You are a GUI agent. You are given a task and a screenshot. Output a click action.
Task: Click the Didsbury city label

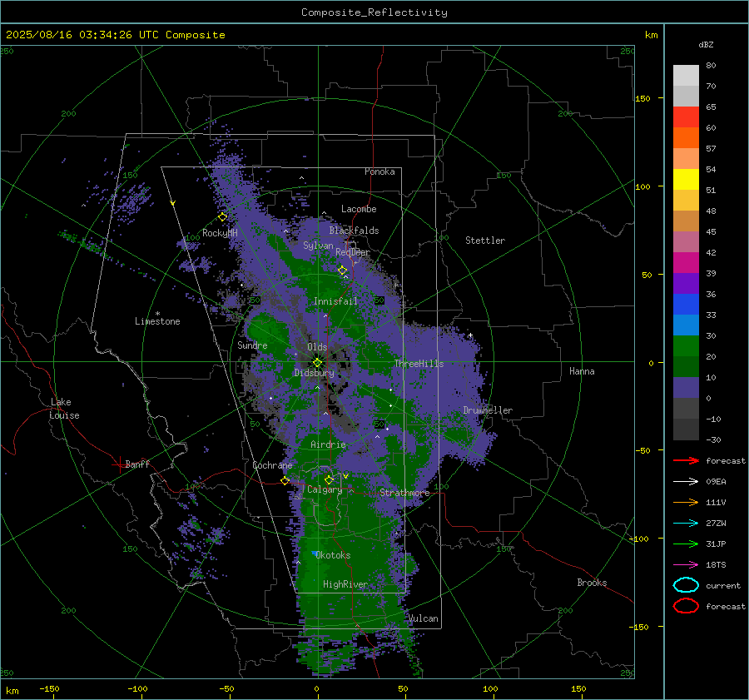tap(314, 373)
